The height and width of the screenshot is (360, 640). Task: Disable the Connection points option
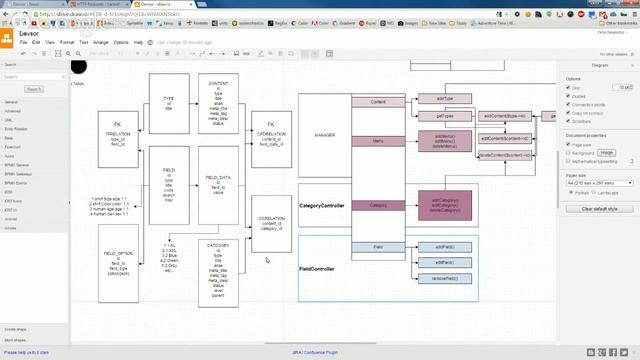click(568, 104)
